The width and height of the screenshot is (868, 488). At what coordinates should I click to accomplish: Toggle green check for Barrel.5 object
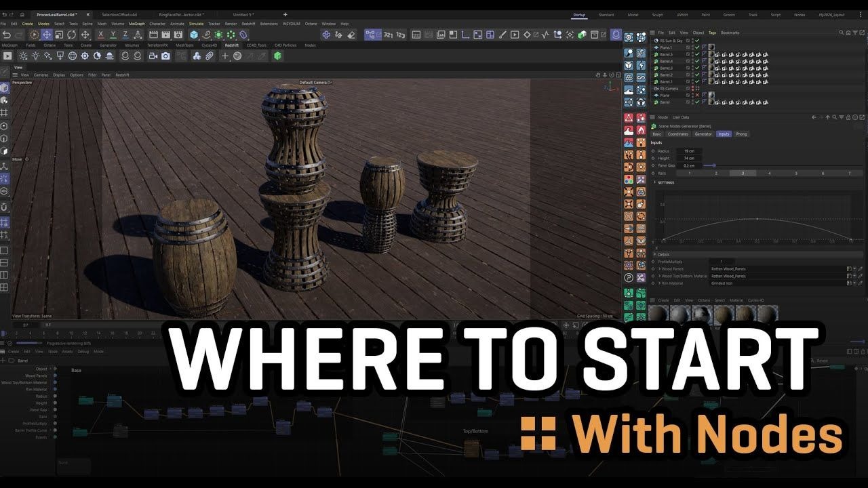pos(697,54)
